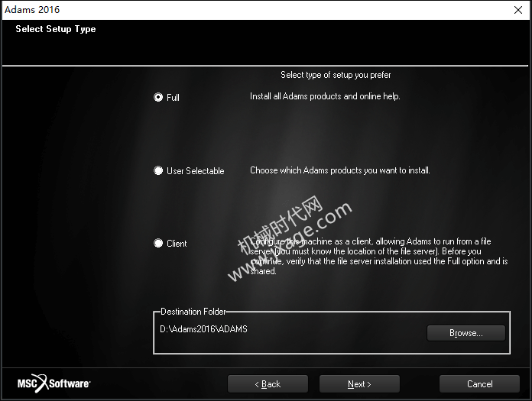Click the 'Select Setup Type' heading

[x=56, y=29]
